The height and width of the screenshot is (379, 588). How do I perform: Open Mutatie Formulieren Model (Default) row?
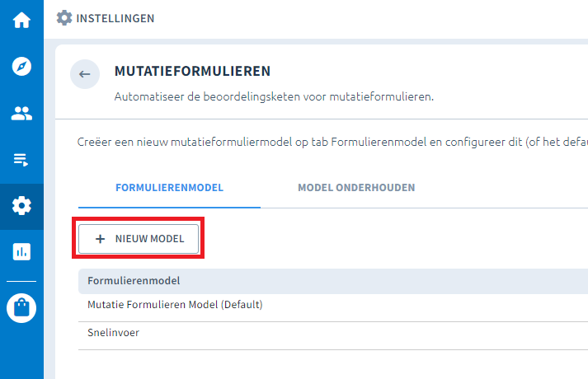(x=175, y=305)
